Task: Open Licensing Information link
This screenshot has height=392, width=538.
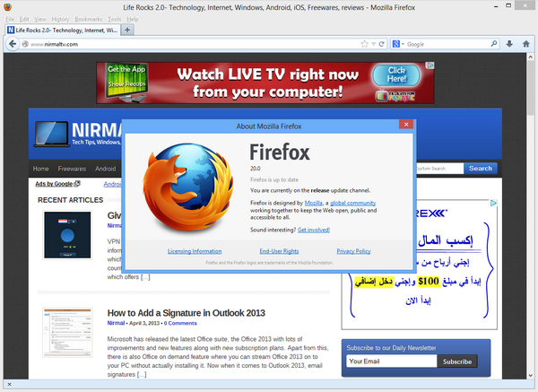Action: (x=195, y=251)
